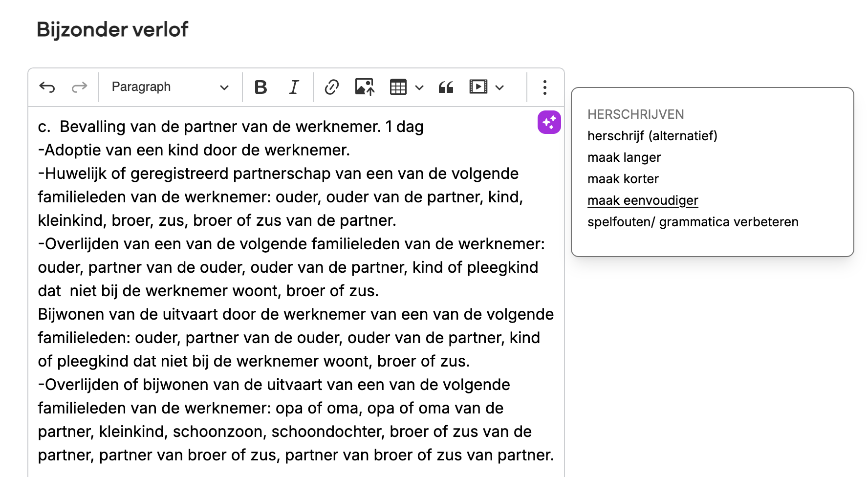This screenshot has height=477, width=868.
Task: Toggle bold formatting
Action: (261, 87)
